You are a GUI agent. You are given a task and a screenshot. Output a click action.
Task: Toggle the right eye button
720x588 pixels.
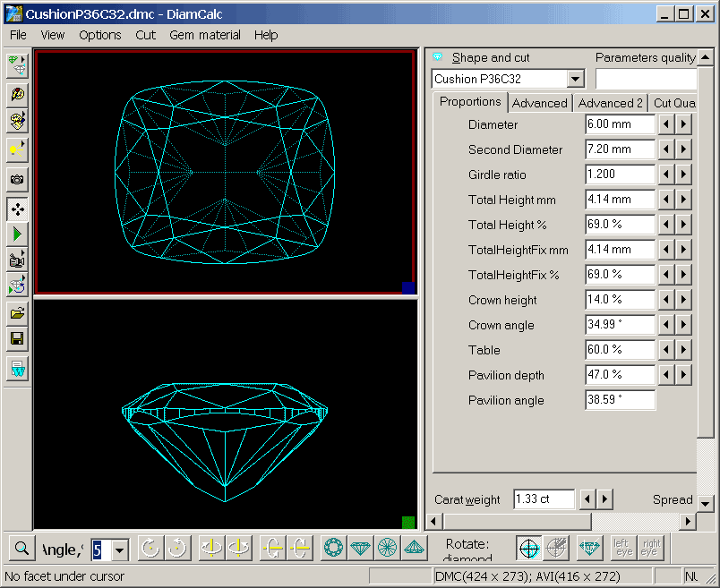click(x=651, y=548)
